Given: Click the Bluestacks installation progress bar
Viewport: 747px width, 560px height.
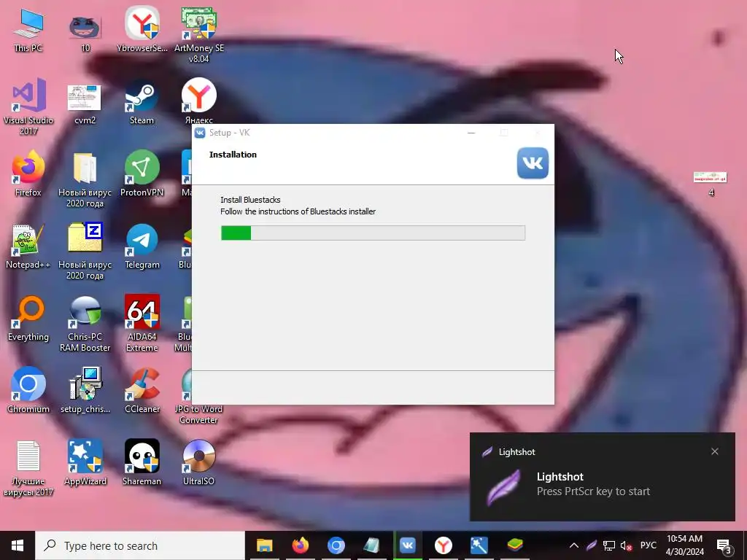Looking at the screenshot, I should [x=373, y=233].
